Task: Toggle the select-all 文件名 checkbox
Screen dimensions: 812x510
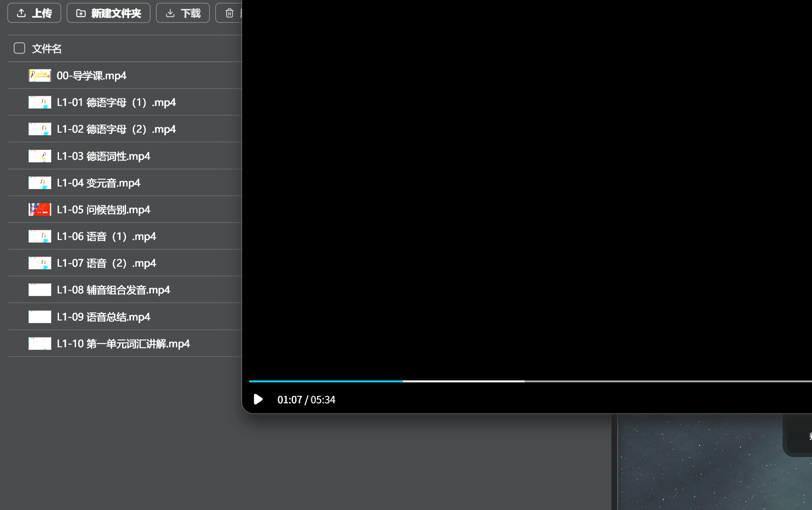Action: [20, 48]
